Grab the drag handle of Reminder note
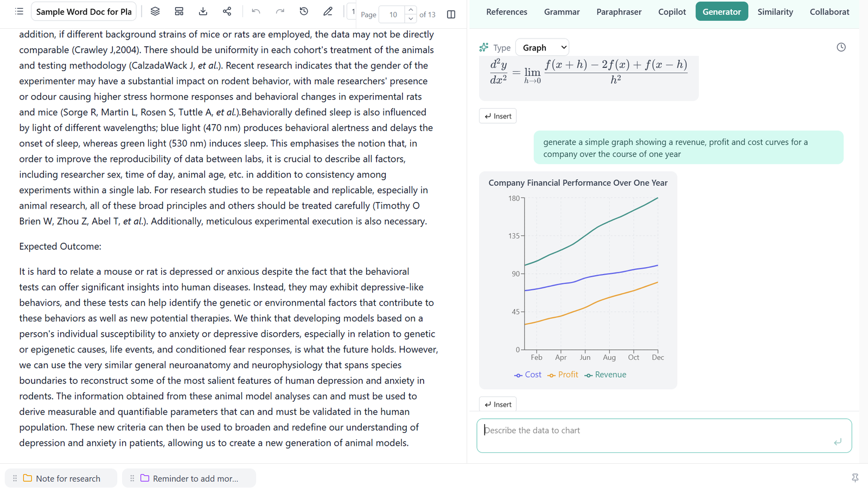 point(132,478)
